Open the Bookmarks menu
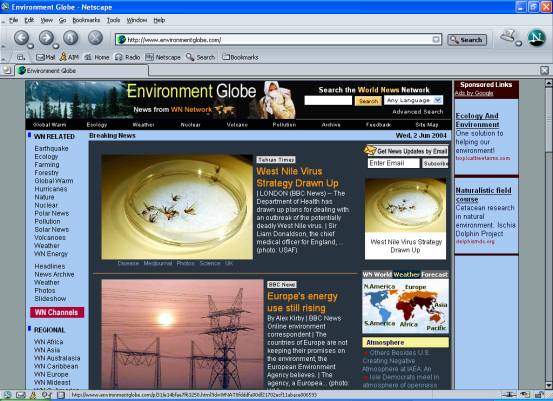This screenshot has width=553, height=401. click(x=86, y=20)
